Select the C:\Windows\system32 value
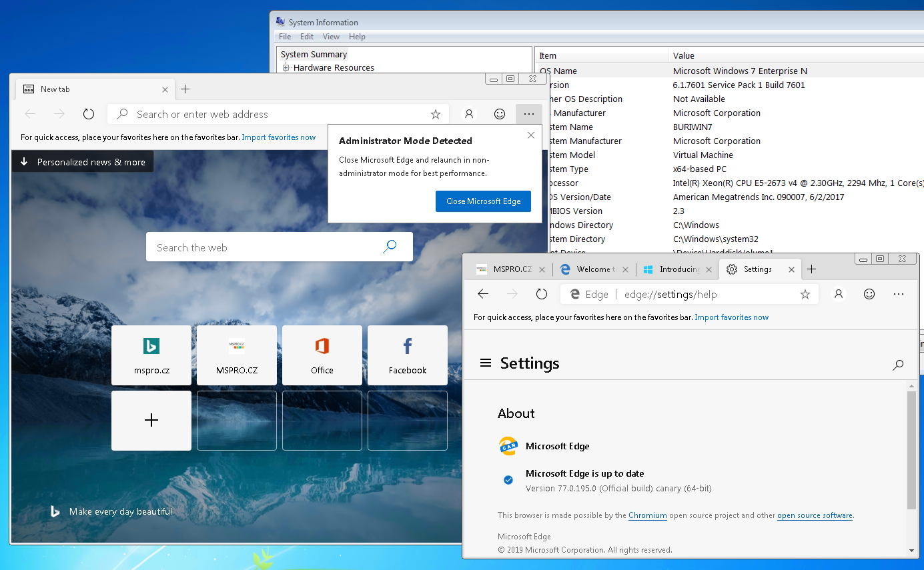The width and height of the screenshot is (924, 570). click(715, 239)
